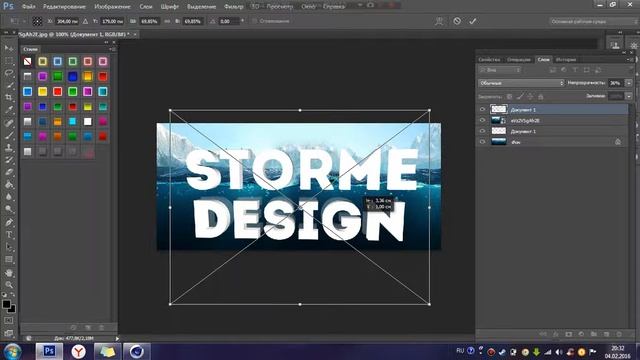Filter layers by pixel layers icon

(553, 70)
